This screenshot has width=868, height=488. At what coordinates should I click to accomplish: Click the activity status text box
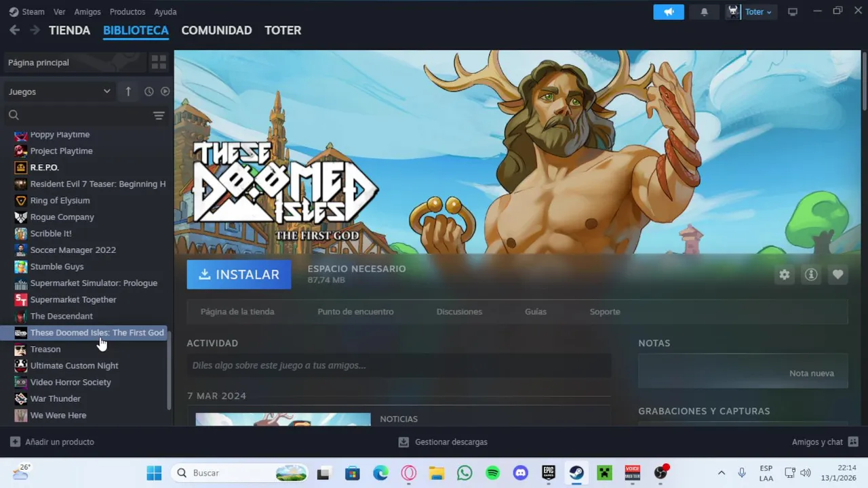click(x=399, y=365)
